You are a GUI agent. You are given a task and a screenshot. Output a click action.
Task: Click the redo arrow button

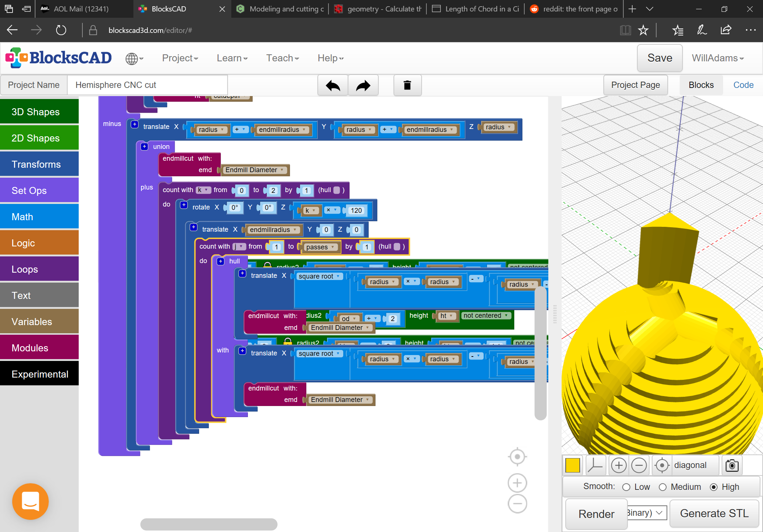363,85
